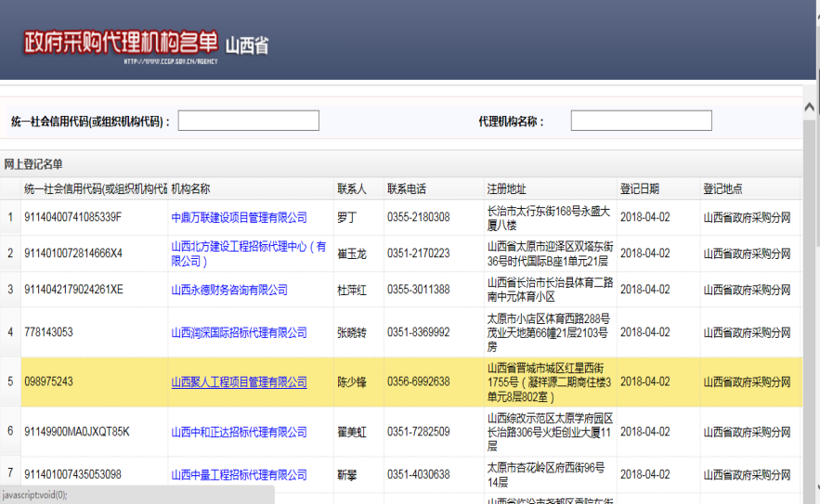Click contact name 靳攀
820x504 pixels.
[347, 475]
